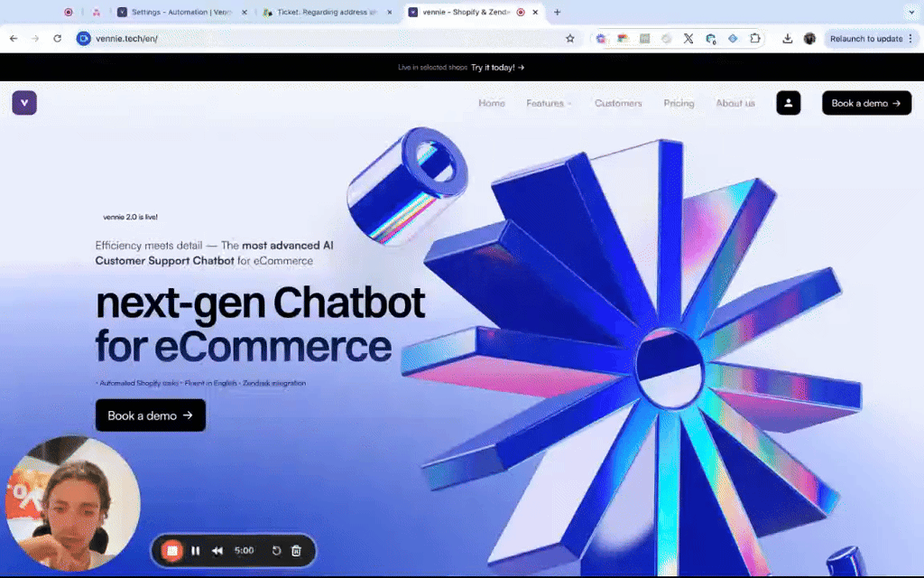Open the Pricing nav link
This screenshot has height=578, width=924.
[679, 103]
